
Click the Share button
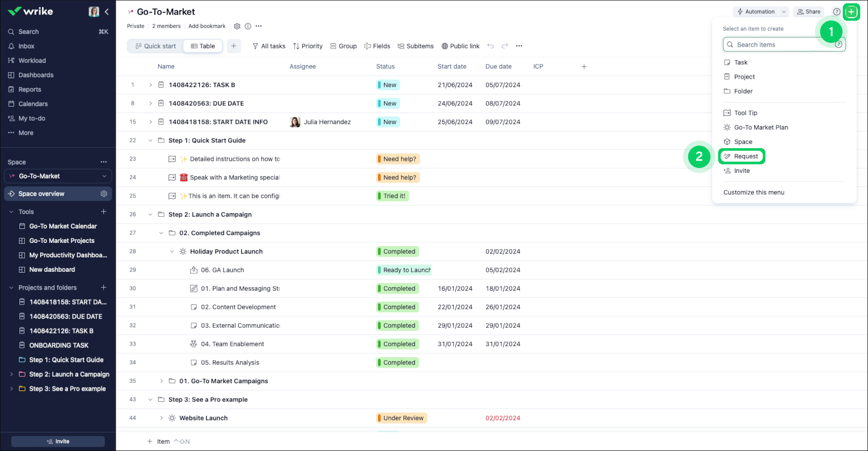[809, 12]
